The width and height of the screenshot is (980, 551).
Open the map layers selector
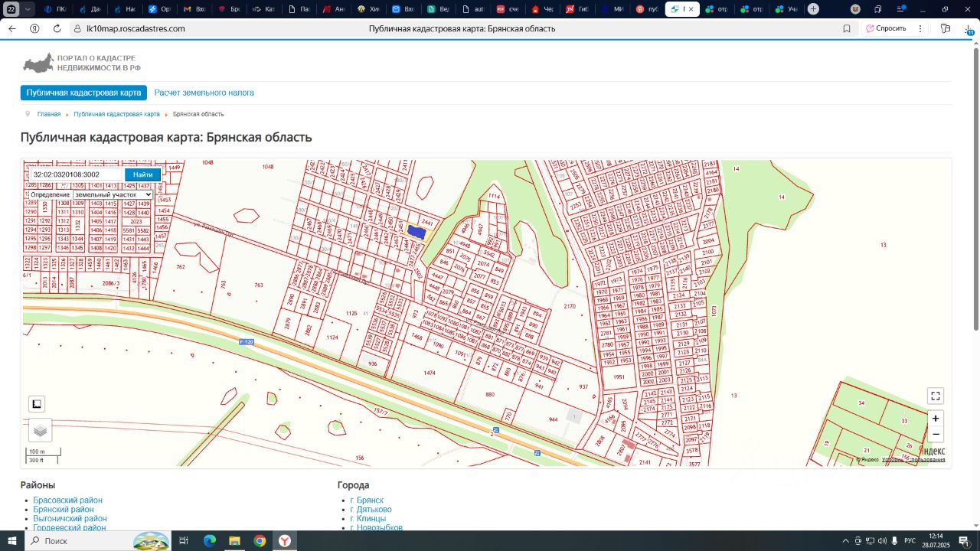[41, 430]
